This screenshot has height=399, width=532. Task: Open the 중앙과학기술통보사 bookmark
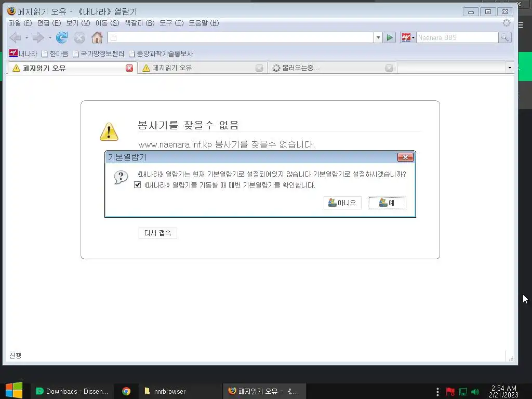click(x=161, y=54)
